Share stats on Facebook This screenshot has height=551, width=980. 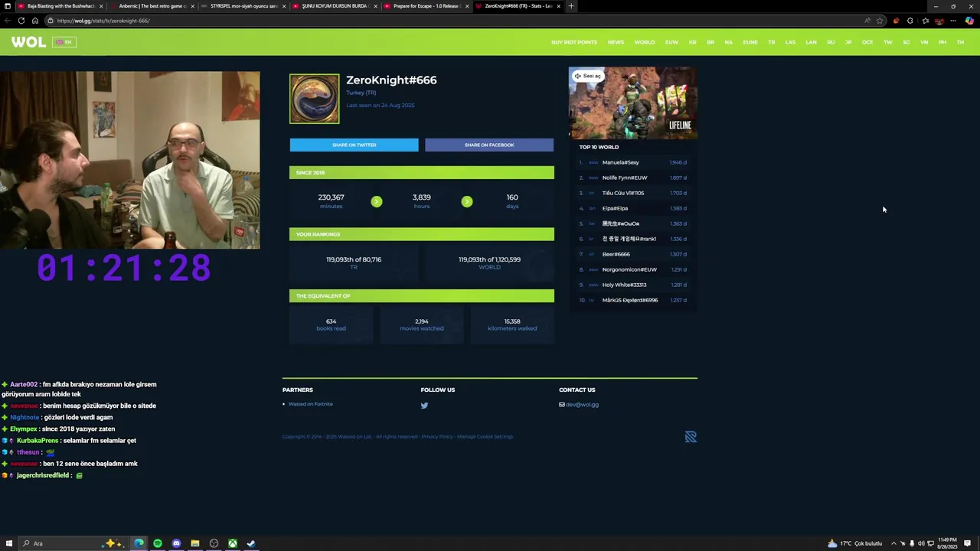click(489, 145)
